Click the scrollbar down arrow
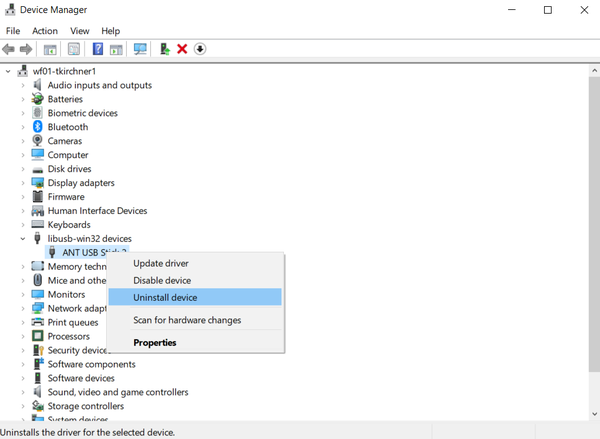Viewport: 600px width, 439px height. (594, 414)
